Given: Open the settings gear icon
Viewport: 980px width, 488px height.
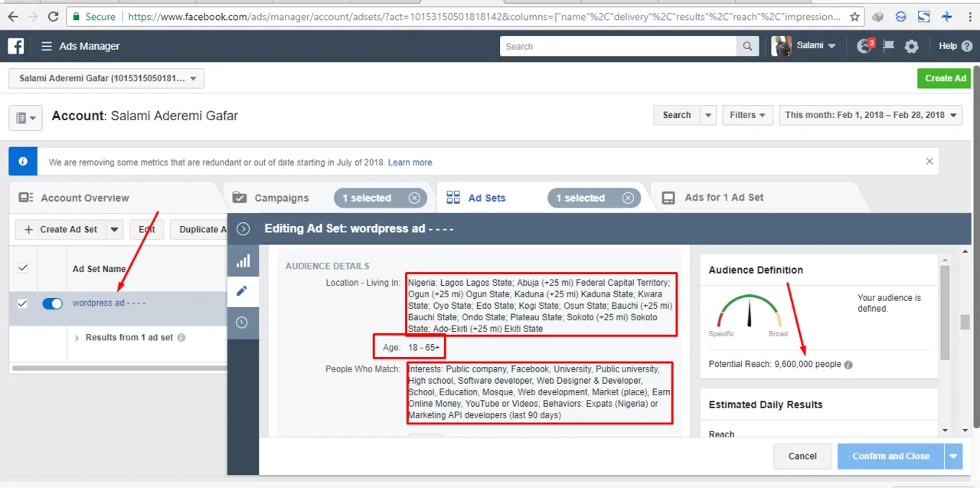Looking at the screenshot, I should (911, 46).
